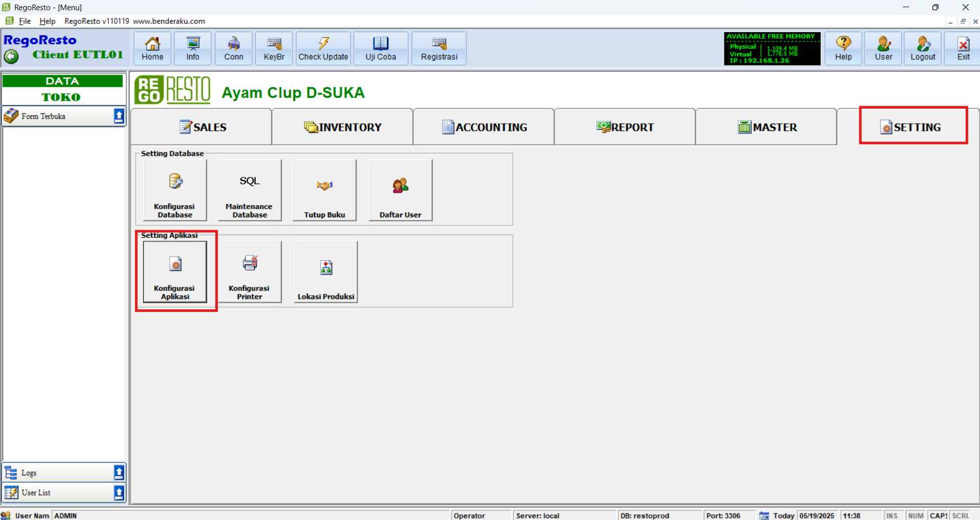Open Maintenance Database SQL tool

[x=250, y=190]
